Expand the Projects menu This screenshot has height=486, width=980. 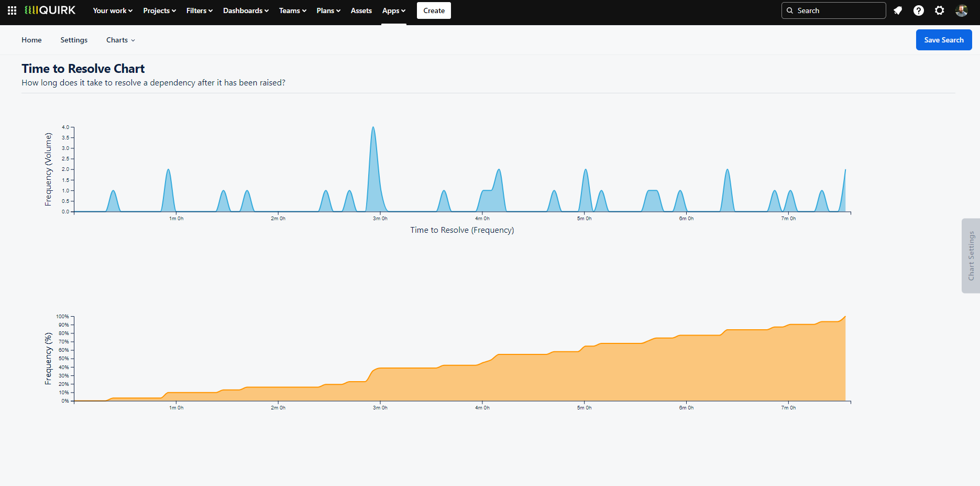[x=159, y=10]
